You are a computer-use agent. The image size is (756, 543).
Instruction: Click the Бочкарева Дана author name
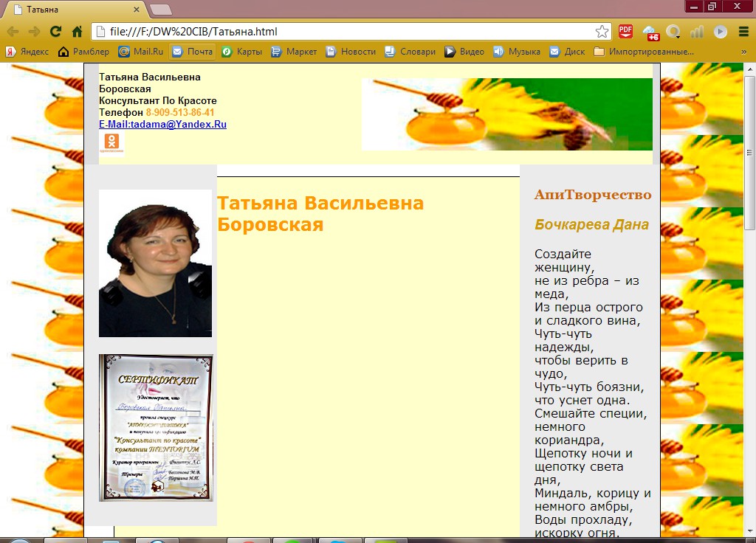[591, 225]
